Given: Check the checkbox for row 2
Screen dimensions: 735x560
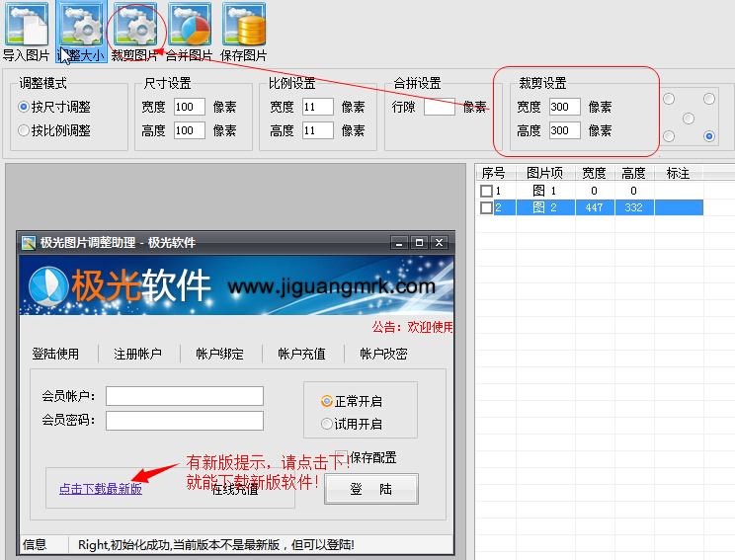Looking at the screenshot, I should [x=487, y=207].
